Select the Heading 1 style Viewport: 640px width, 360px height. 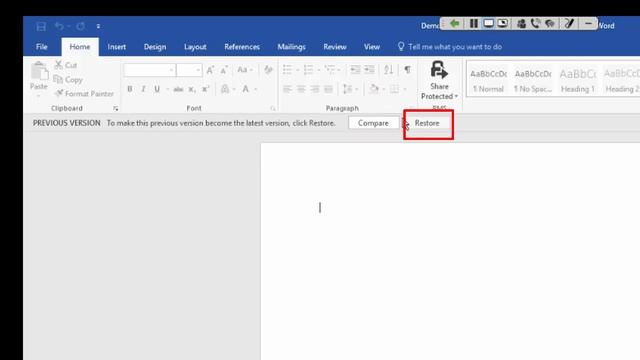coord(578,80)
